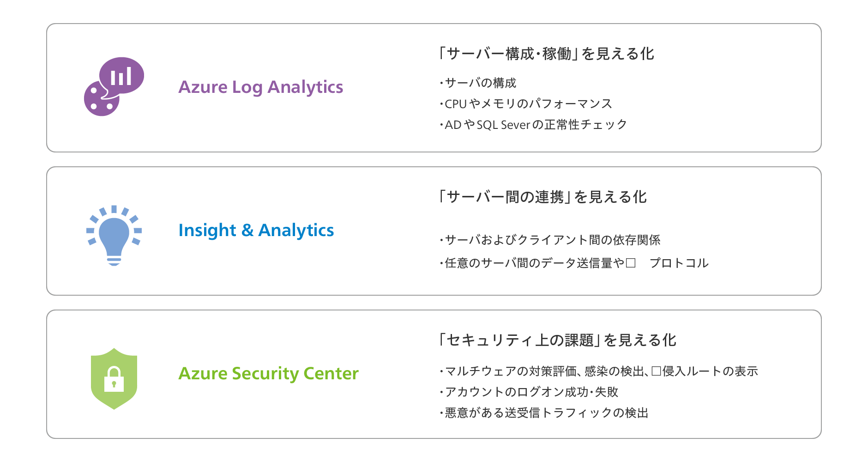Screen dimensions: 868x462
Task: Click the サーバおよびクライアント間の依存関係 bullet
Action: coord(550,240)
